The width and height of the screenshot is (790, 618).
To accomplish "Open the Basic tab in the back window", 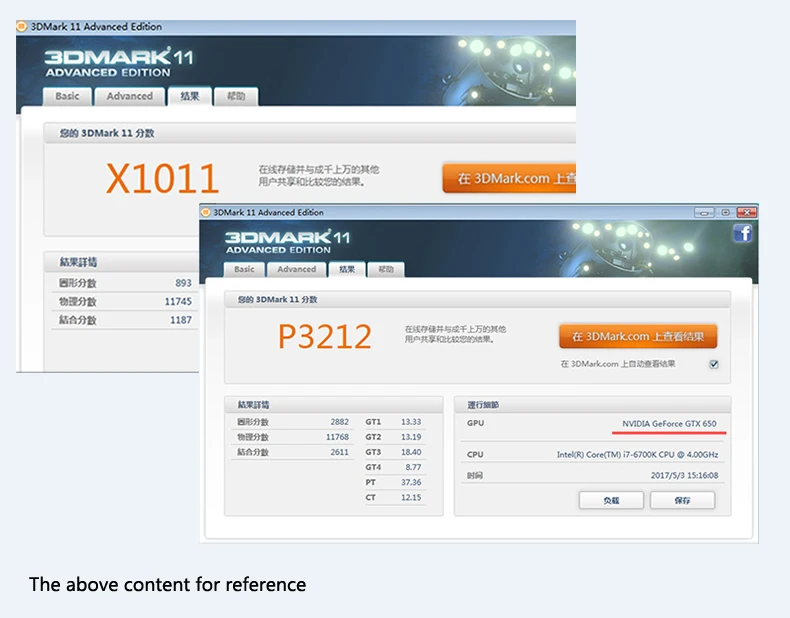I will coord(67,96).
